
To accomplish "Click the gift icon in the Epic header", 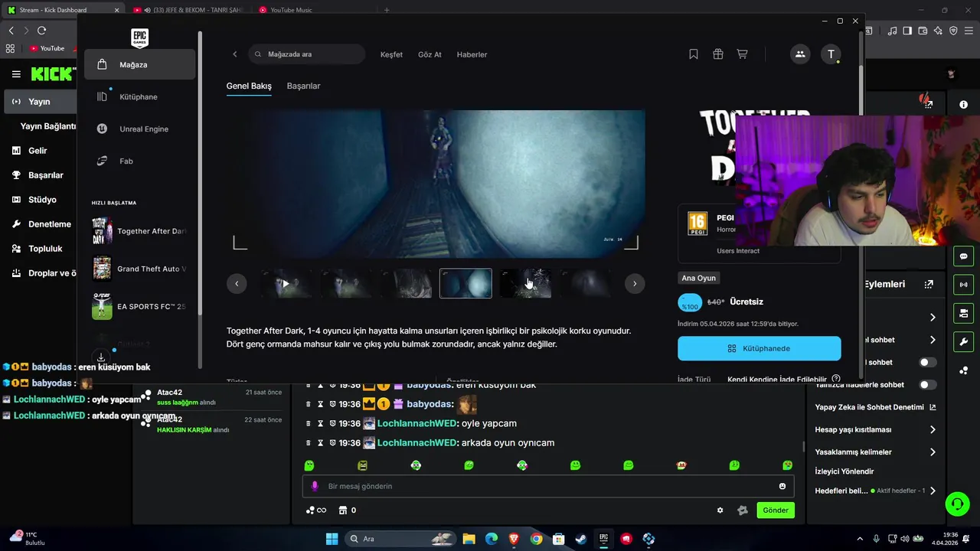I will point(718,54).
